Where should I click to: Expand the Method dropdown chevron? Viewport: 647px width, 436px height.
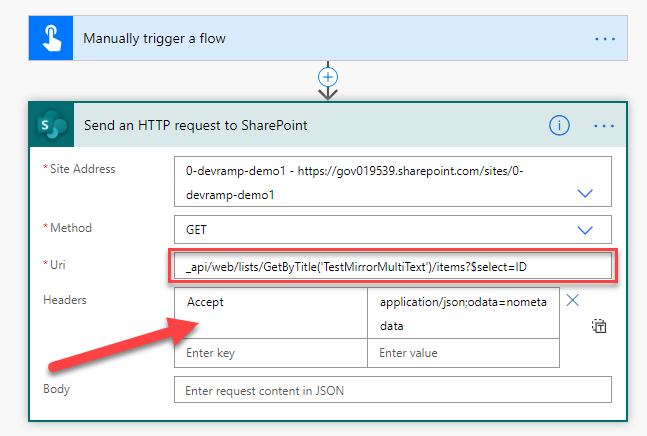(x=586, y=229)
